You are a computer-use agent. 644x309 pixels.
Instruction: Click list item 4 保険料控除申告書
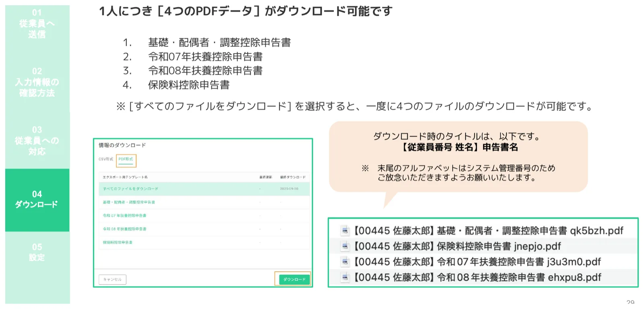(189, 85)
